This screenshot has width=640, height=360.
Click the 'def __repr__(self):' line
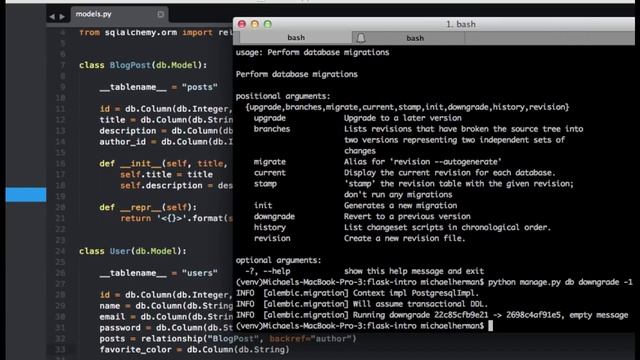click(148, 207)
